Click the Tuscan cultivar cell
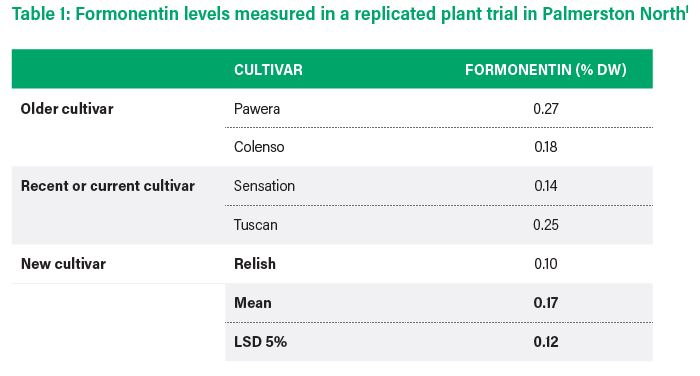700x376 pixels. click(256, 225)
